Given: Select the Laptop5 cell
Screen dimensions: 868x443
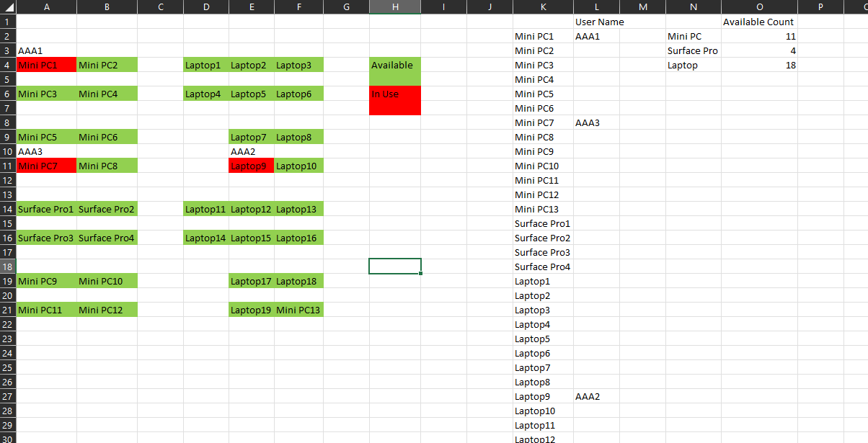Looking at the screenshot, I should click(252, 94).
